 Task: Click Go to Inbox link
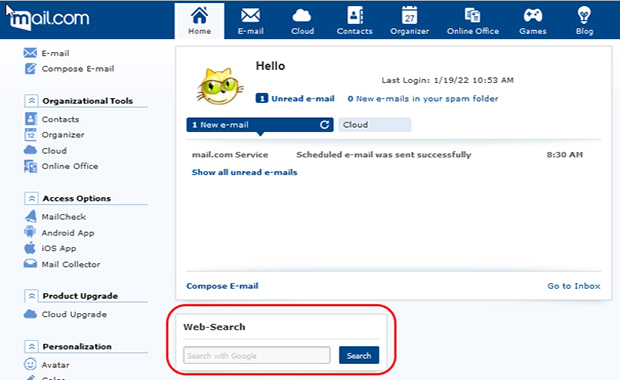574,286
